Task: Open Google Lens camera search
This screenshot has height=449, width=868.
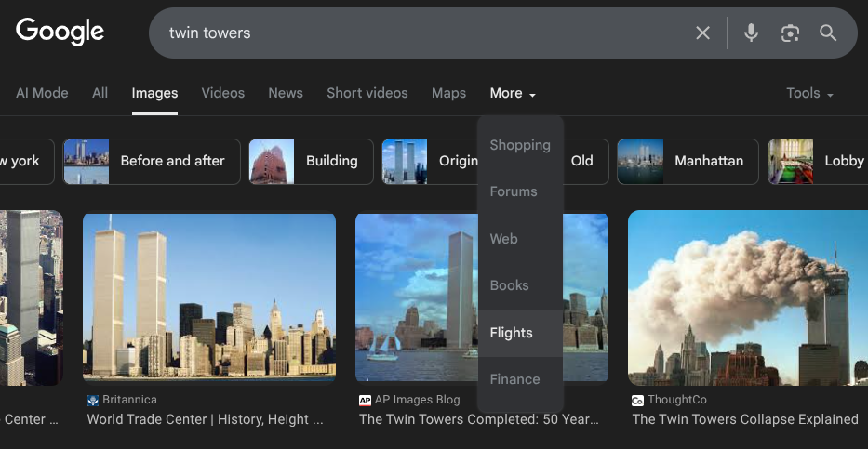Action: (x=790, y=33)
